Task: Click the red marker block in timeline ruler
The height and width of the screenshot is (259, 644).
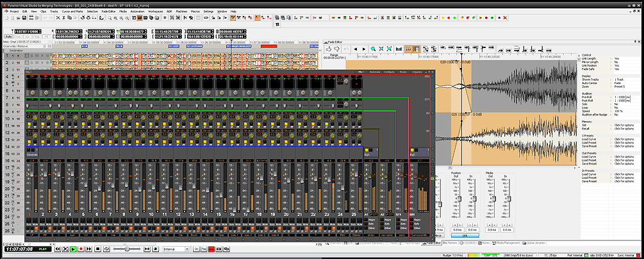Action: (269, 46)
